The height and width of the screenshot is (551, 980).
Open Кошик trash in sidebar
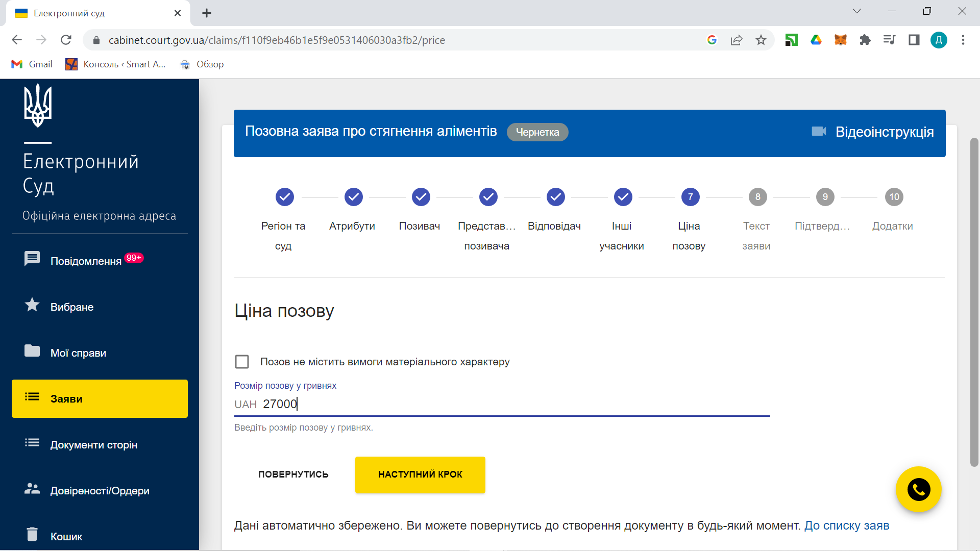66,536
